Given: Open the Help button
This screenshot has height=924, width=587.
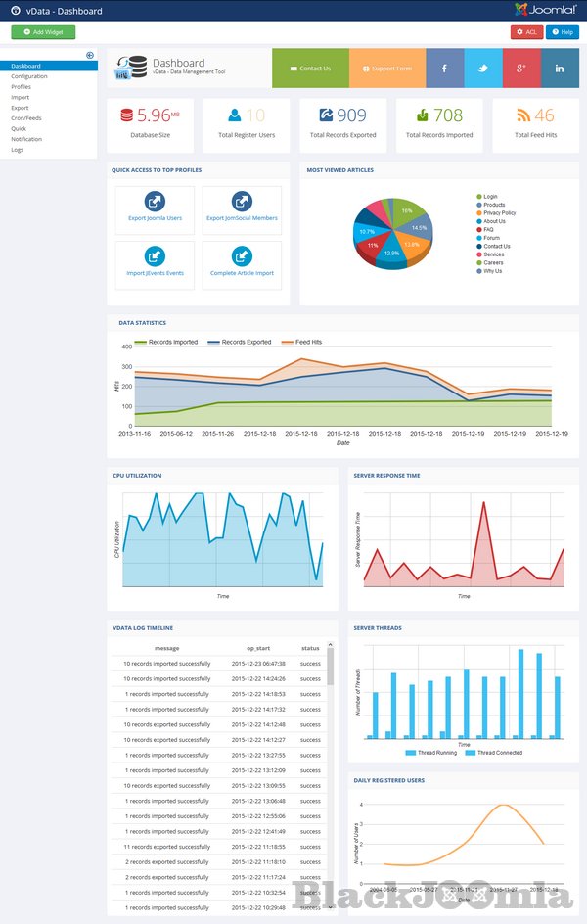Looking at the screenshot, I should 563,32.
